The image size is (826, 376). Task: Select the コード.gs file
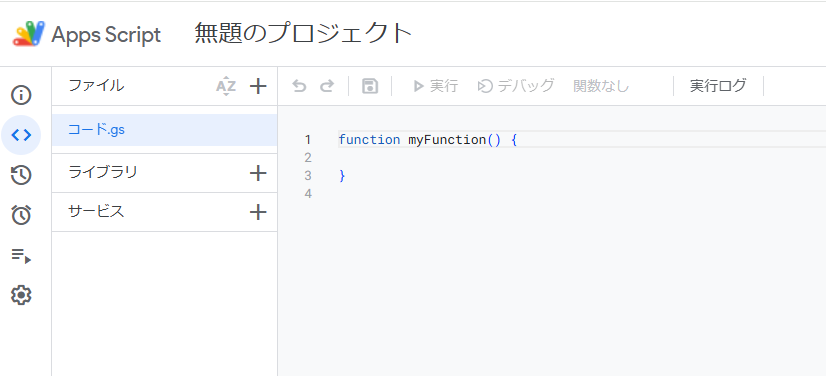(x=164, y=130)
